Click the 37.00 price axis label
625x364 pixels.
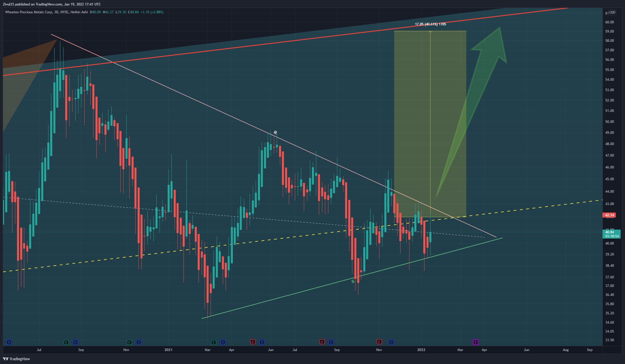609,286
